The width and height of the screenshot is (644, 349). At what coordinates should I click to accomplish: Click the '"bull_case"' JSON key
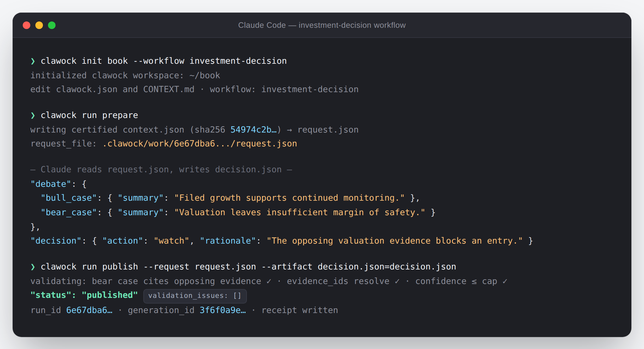[x=69, y=198]
